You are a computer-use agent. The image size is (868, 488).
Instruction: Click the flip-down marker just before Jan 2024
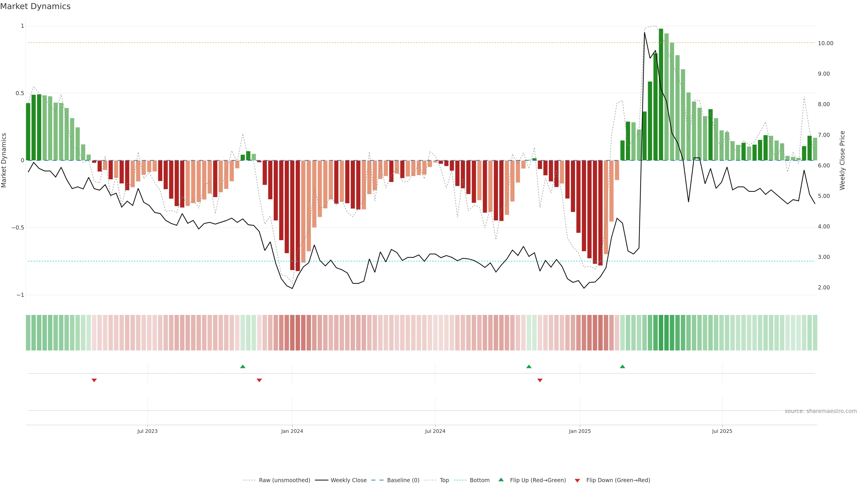pos(259,380)
